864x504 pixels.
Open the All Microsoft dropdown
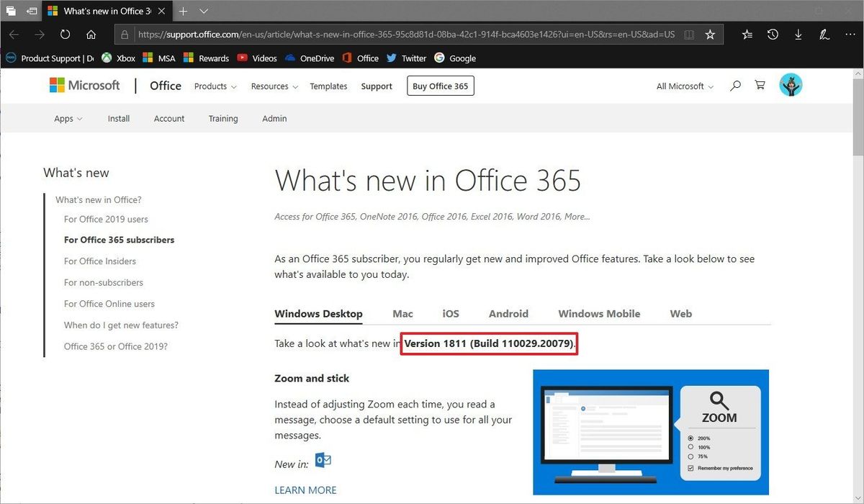[x=683, y=86]
